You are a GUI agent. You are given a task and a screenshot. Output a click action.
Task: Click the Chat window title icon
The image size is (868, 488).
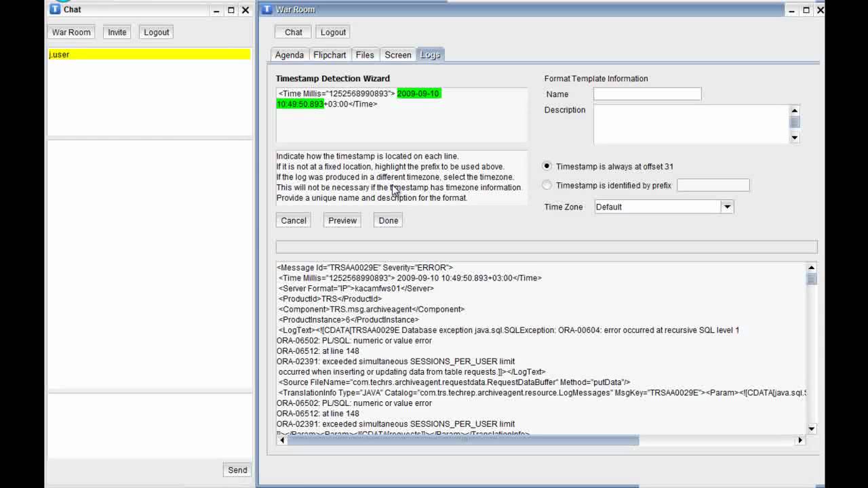point(55,9)
